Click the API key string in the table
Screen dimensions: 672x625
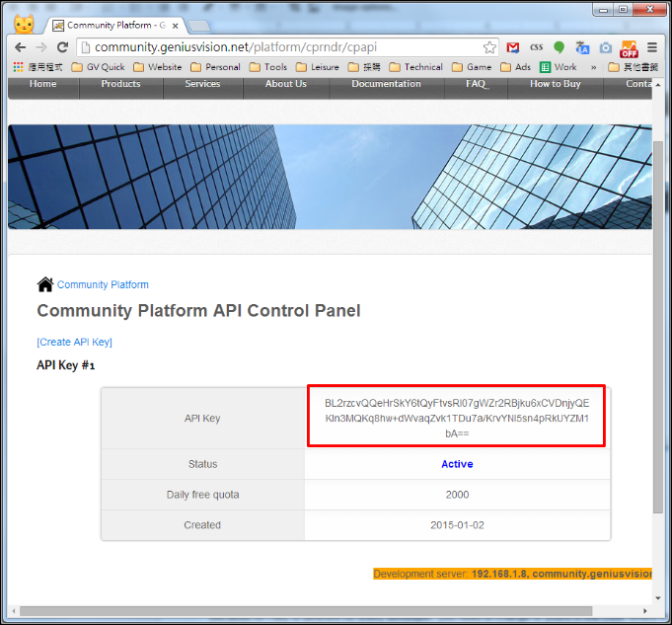click(x=457, y=419)
